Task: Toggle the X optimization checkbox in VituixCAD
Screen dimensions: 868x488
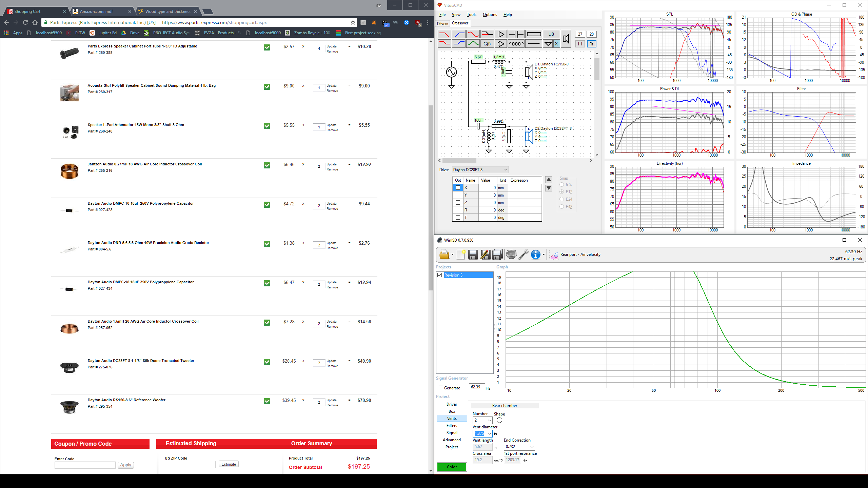Action: click(x=458, y=188)
